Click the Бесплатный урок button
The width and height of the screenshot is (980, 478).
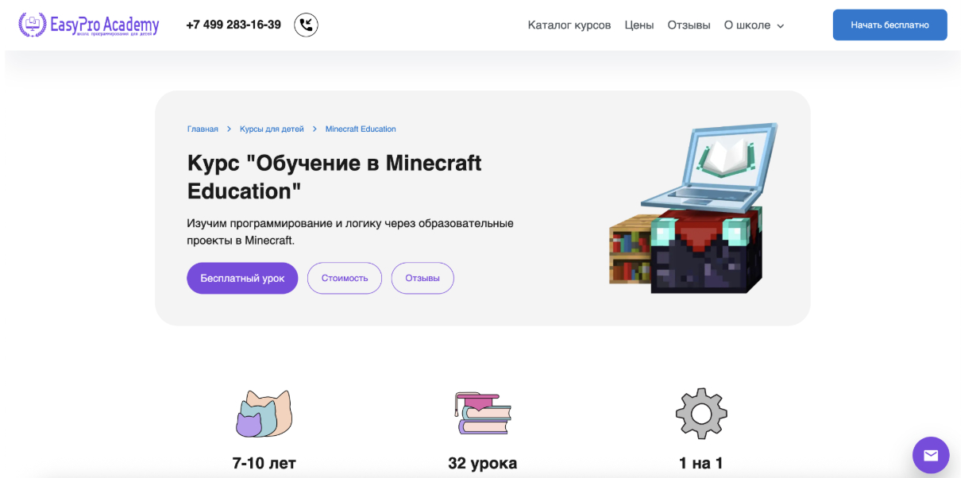[242, 278]
